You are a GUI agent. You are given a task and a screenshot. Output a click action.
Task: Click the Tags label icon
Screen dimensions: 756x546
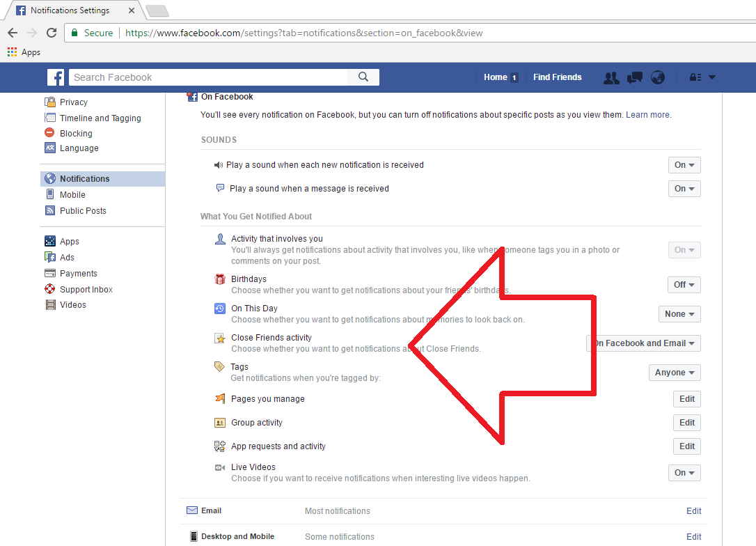point(219,366)
